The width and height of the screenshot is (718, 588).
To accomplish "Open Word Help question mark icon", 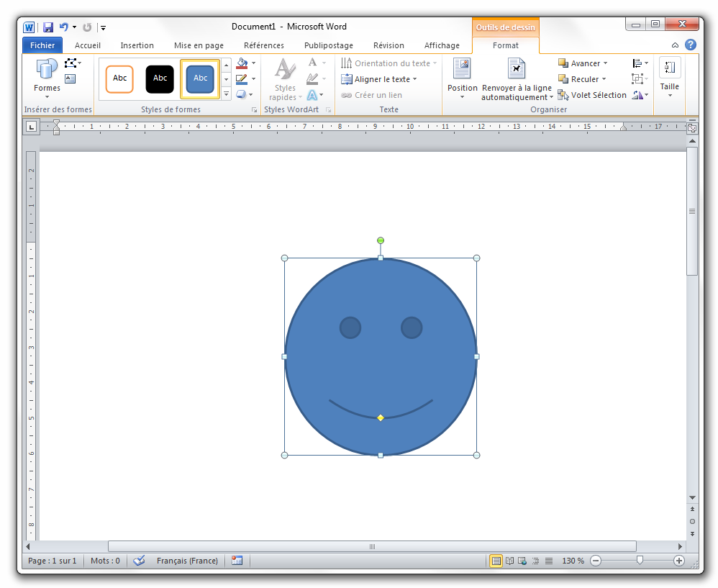I will [x=691, y=45].
